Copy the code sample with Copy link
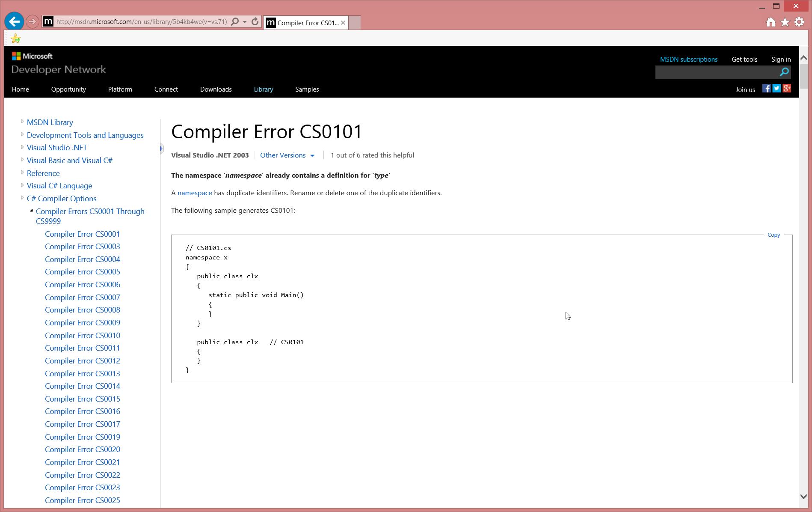This screenshot has height=512, width=812. point(773,235)
